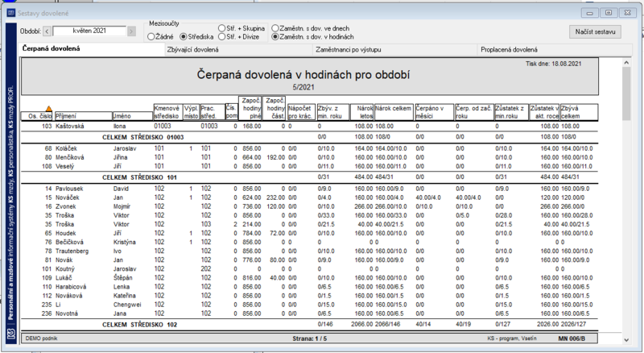Go to next period with right arrow

(x=131, y=31)
